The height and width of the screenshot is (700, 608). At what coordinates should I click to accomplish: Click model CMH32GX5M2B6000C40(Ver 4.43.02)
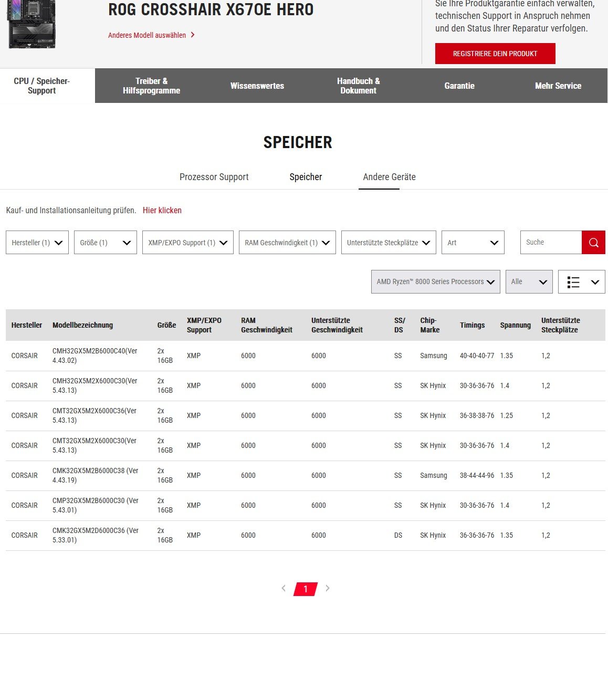[95, 356]
